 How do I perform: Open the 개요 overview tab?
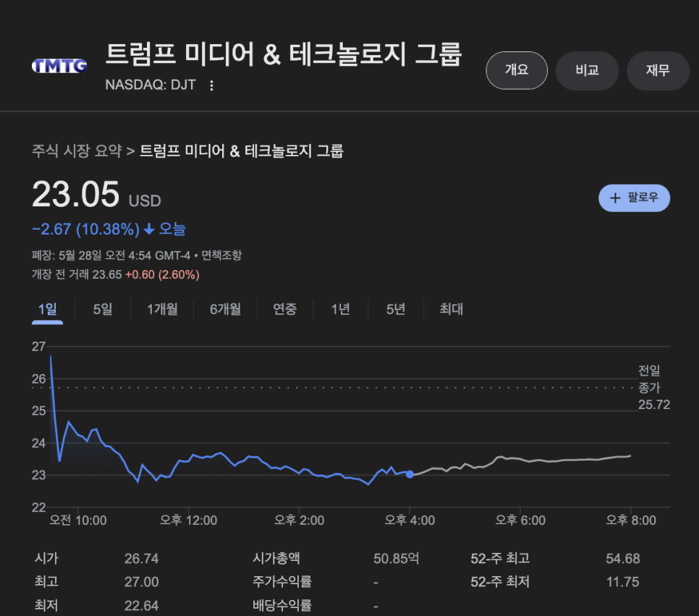[x=517, y=70]
